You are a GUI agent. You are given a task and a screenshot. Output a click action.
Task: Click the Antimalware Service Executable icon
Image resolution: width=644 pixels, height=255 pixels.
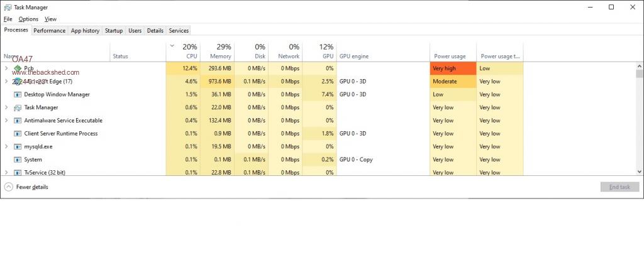pos(17,121)
